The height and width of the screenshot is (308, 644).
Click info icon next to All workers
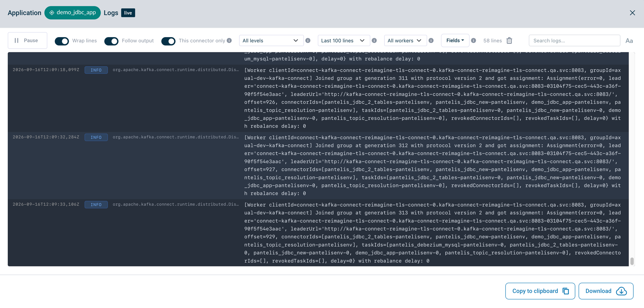[x=431, y=40]
